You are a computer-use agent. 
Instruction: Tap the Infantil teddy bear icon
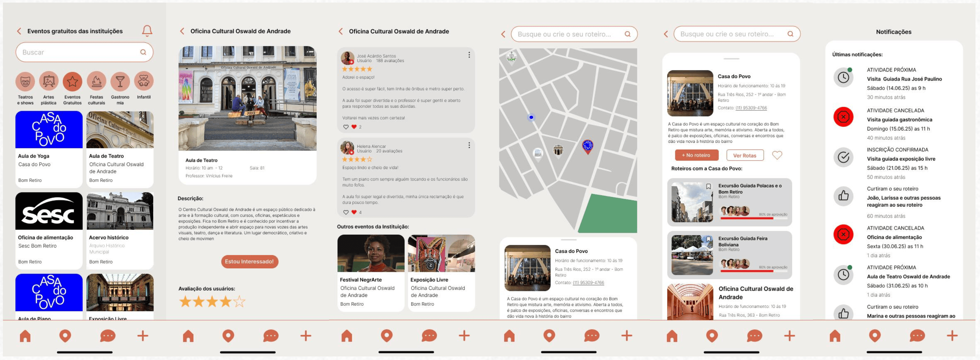coord(144,81)
